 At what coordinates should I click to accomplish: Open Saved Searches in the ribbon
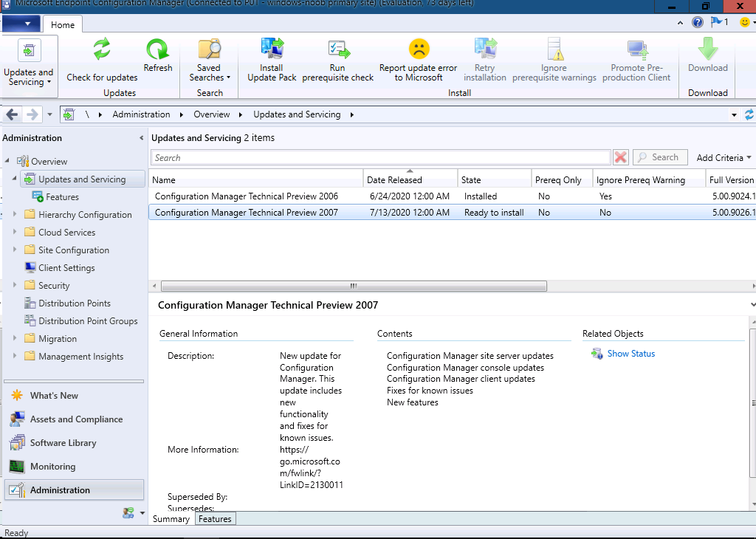point(210,61)
